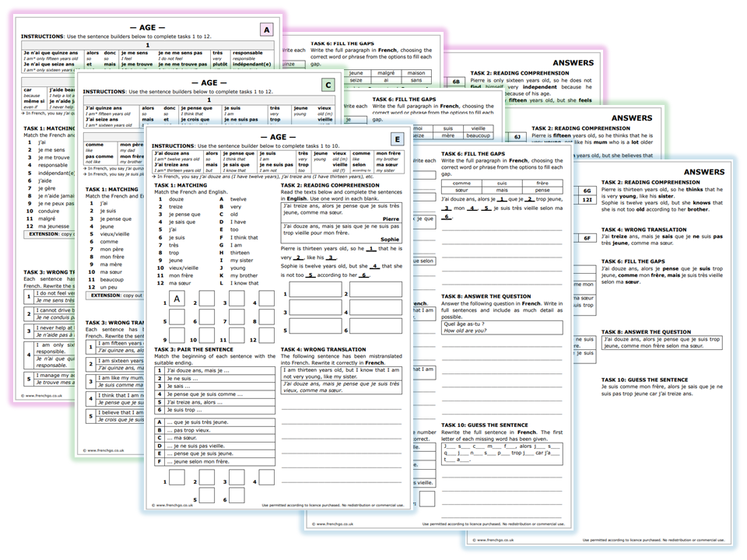Click the 6G answer code label
The image size is (747, 560).
(587, 190)
